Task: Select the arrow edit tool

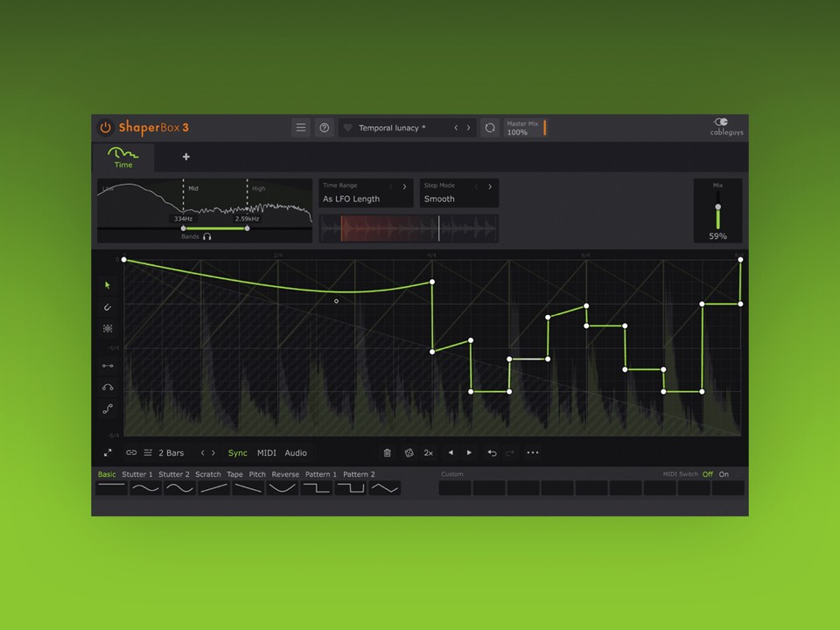Action: click(108, 284)
